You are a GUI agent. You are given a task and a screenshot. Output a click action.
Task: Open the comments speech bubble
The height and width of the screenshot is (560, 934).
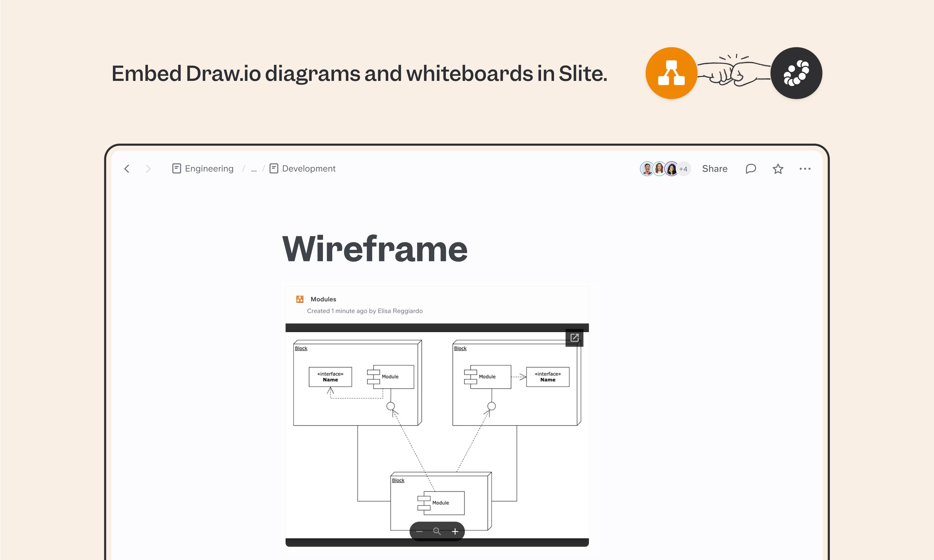click(751, 169)
